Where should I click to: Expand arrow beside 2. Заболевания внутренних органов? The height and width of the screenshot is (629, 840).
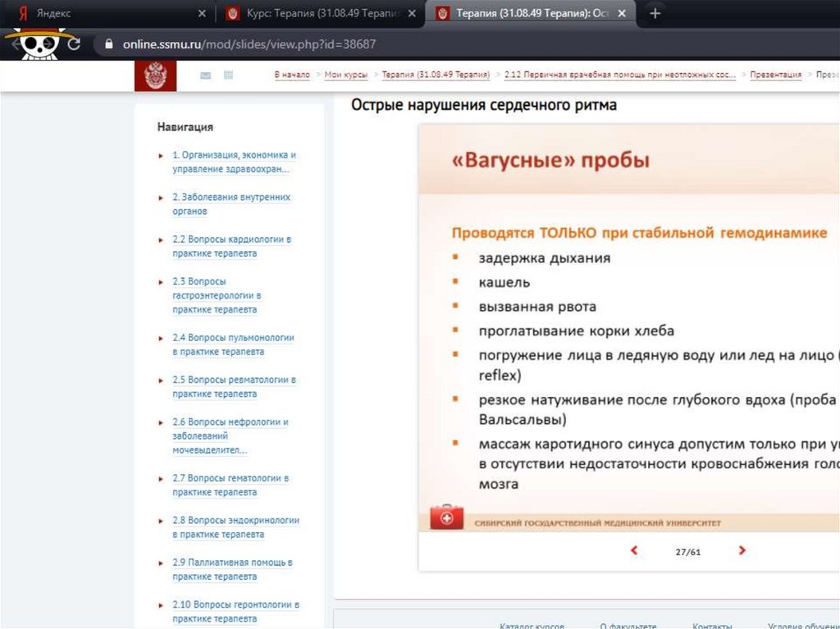click(x=161, y=198)
